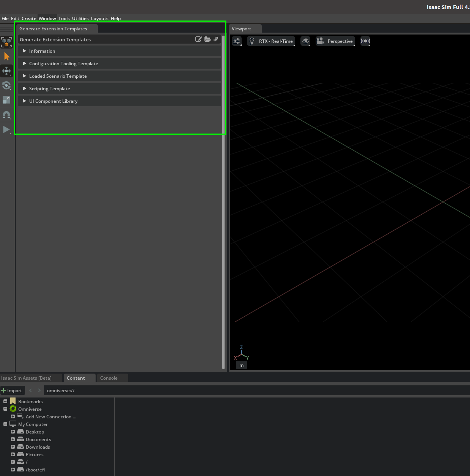The height and width of the screenshot is (476, 470).
Task: Toggle the snap magnet tool
Action: (6, 115)
